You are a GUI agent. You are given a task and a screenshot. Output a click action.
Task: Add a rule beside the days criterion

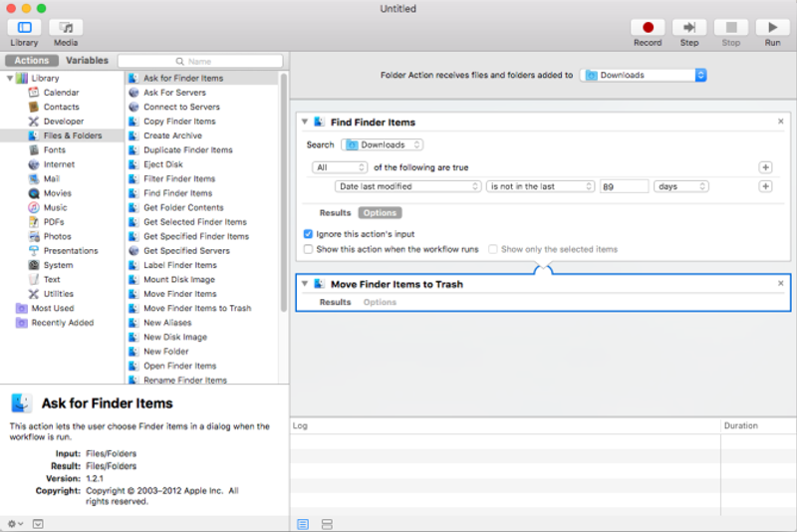(765, 186)
